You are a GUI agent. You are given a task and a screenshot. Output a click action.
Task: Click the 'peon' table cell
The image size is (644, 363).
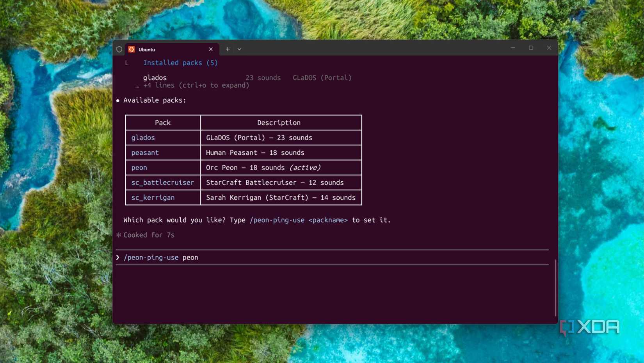(163, 168)
